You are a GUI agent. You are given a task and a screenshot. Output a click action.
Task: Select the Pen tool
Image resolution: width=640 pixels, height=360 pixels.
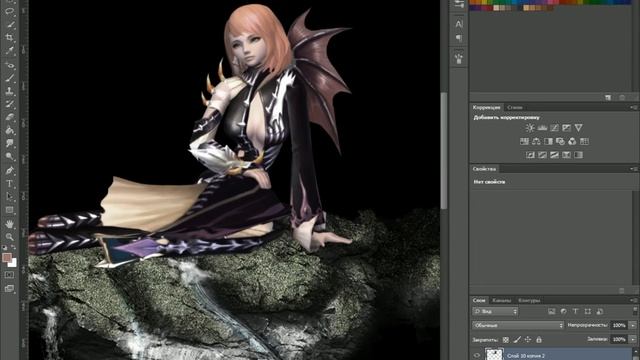click(9, 170)
